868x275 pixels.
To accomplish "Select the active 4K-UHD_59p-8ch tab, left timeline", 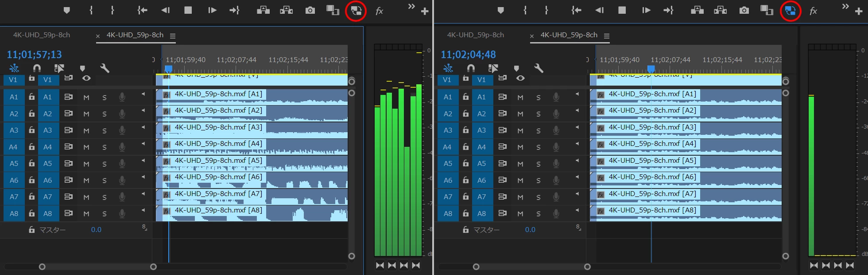I will pos(135,35).
